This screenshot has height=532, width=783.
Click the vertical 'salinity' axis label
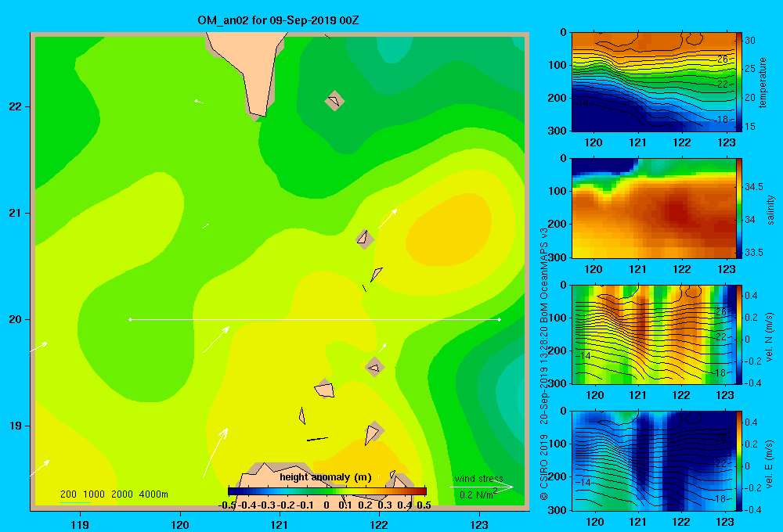point(770,210)
